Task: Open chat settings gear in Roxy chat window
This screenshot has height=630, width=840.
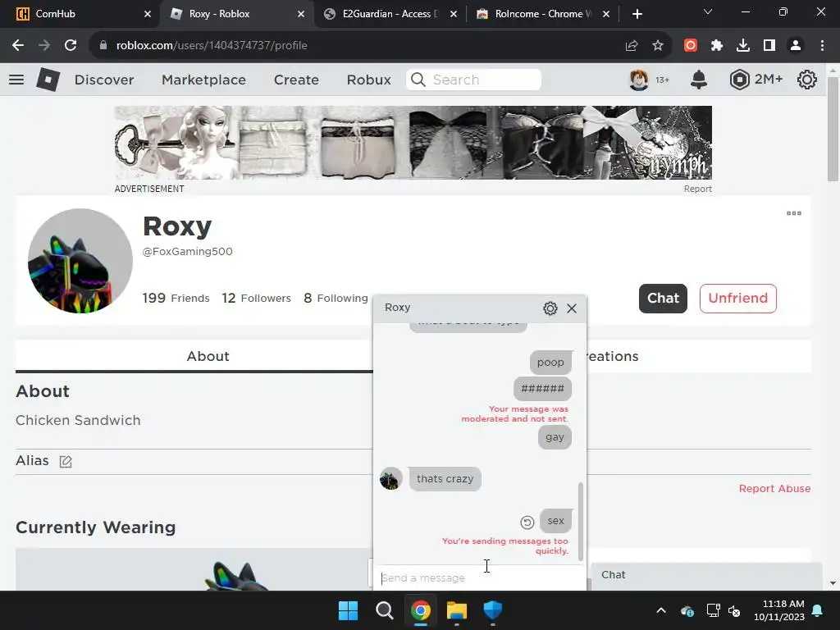Action: tap(550, 308)
